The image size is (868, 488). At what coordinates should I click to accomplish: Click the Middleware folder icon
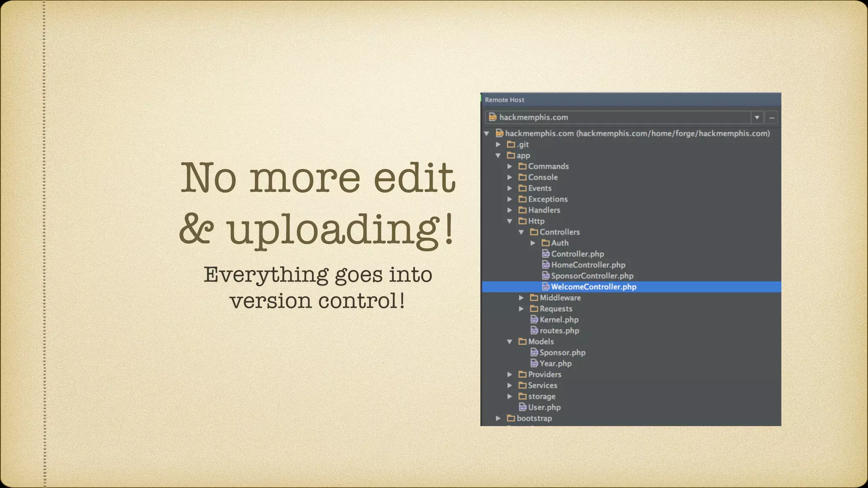coord(534,298)
